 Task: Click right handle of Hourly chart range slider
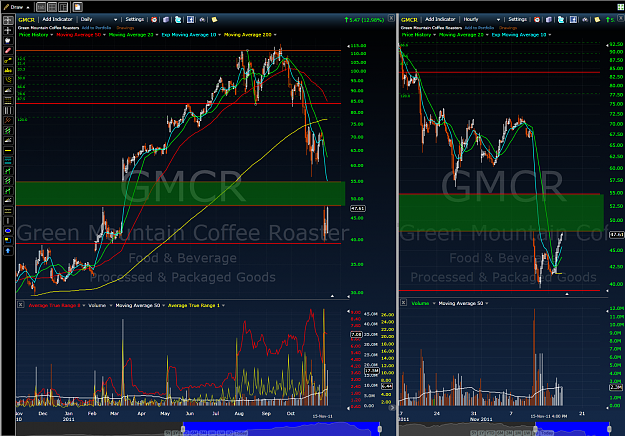point(609,429)
